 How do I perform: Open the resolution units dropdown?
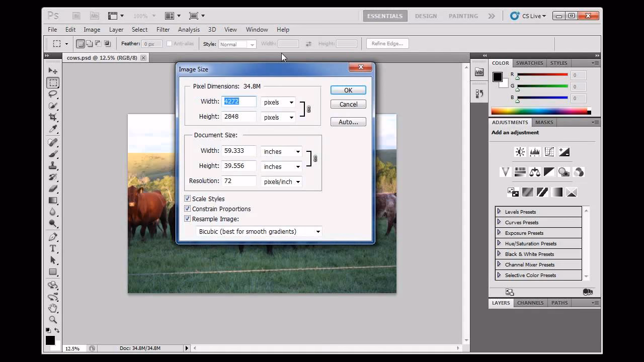(281, 182)
